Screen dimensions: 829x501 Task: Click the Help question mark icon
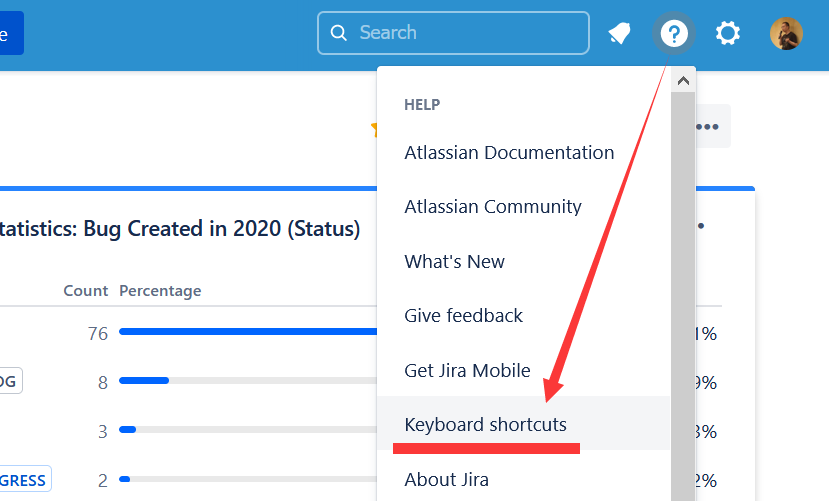(674, 33)
